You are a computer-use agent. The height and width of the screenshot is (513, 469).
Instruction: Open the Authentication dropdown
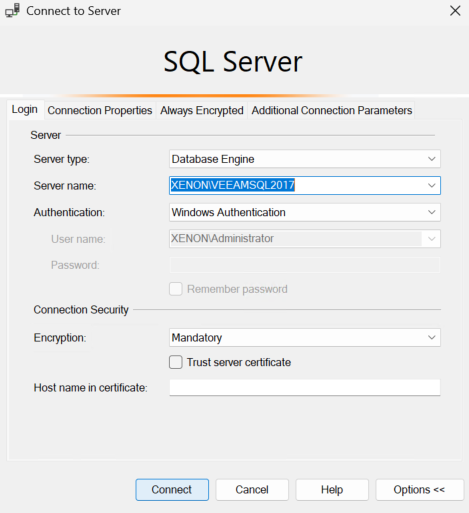pos(305,212)
